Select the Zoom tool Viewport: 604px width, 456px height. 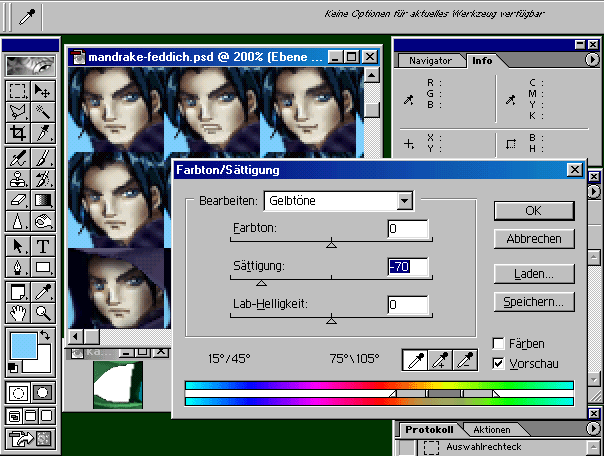click(x=42, y=313)
